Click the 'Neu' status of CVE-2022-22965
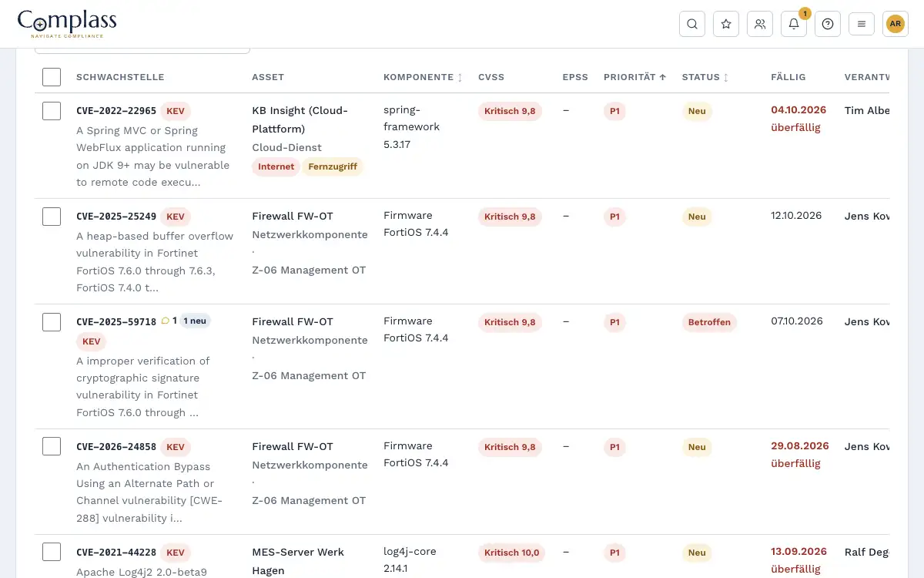 697,111
